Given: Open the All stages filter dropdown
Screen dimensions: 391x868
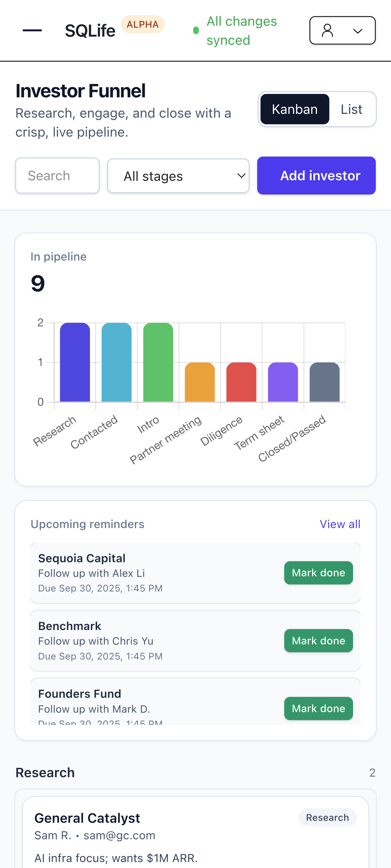Looking at the screenshot, I should click(178, 176).
